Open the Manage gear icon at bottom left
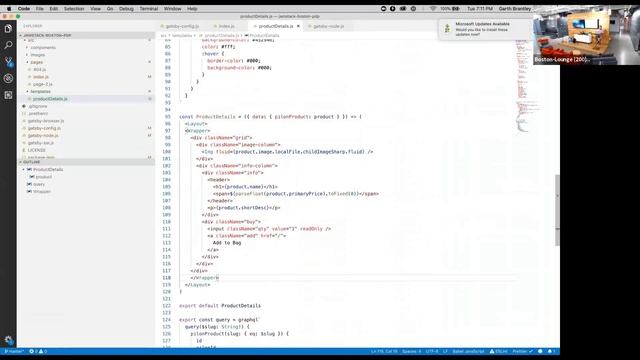The image size is (640, 360). pos(8,340)
